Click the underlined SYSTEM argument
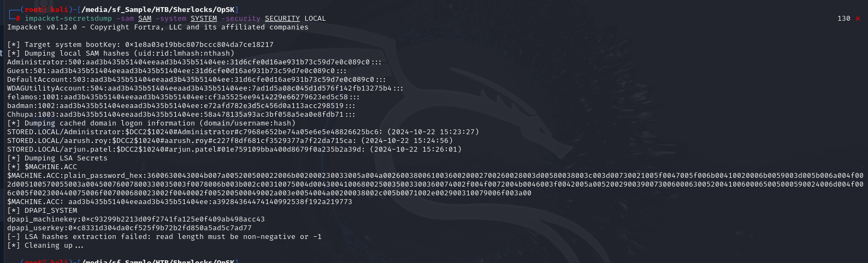 204,19
